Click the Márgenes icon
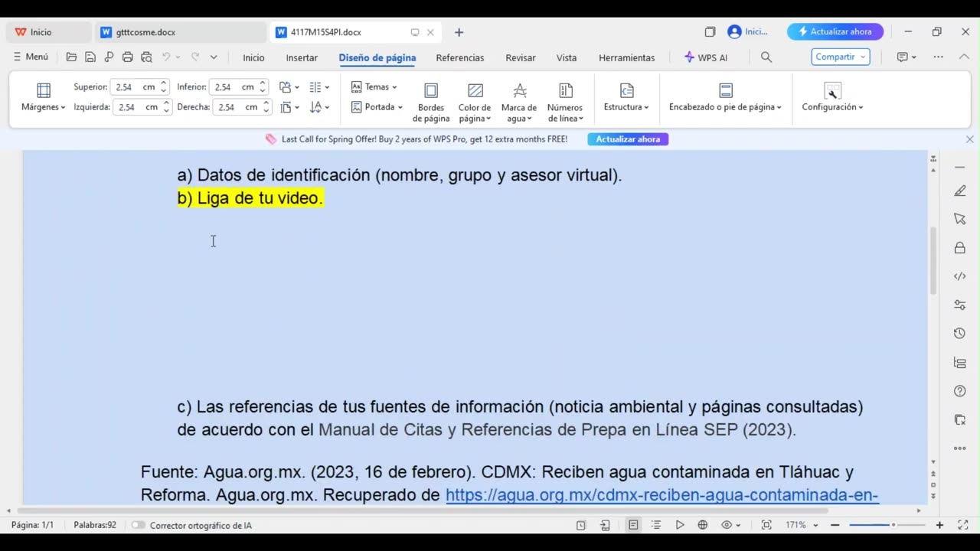 [44, 90]
